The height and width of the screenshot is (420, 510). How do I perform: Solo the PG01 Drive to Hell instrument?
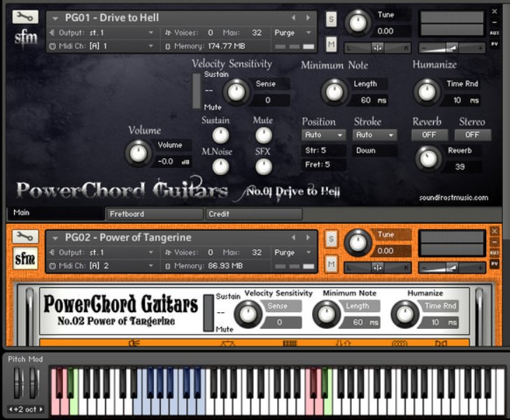pos(332,20)
